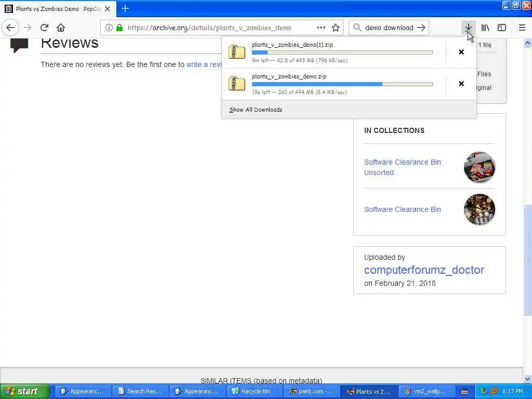Open the Firefox home page
The width and height of the screenshot is (532, 399).
61,28
